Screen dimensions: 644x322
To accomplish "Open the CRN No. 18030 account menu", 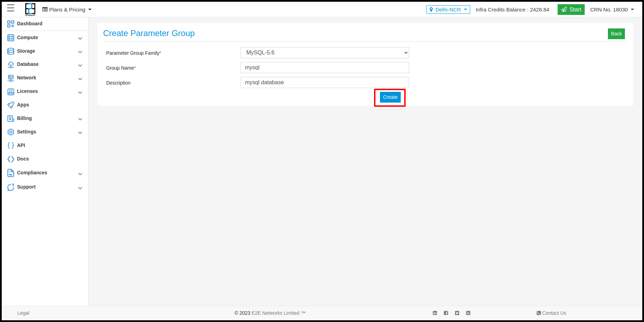I will tap(612, 10).
